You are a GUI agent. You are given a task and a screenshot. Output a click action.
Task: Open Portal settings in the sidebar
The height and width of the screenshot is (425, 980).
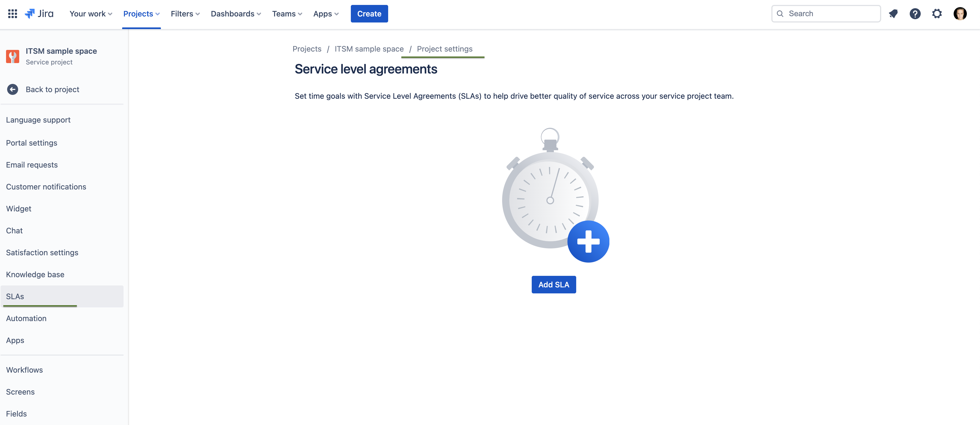click(x=32, y=143)
